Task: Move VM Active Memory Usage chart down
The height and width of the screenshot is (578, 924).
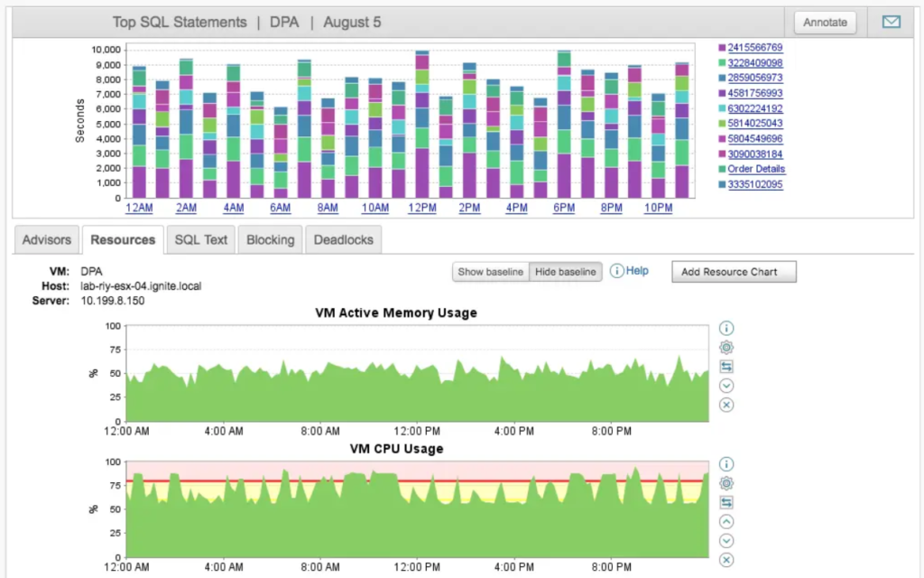Action: pyautogui.click(x=726, y=386)
